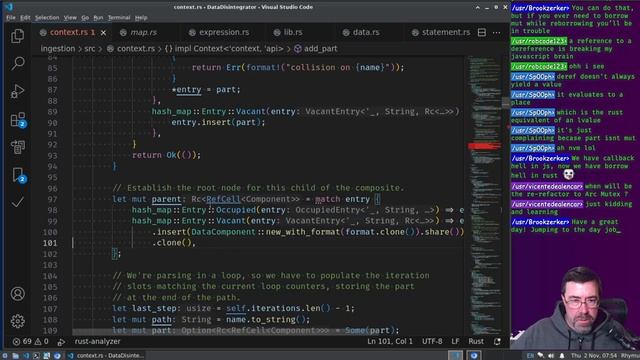Close the context.rs tab
Screen dimensions: 640x360
coord(103,32)
